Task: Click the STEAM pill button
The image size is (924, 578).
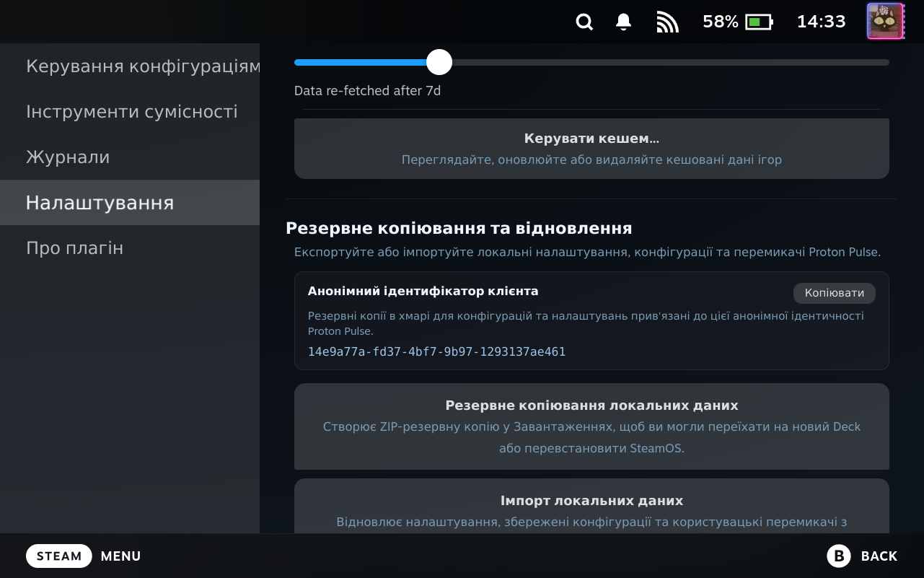Action: pyautogui.click(x=59, y=556)
